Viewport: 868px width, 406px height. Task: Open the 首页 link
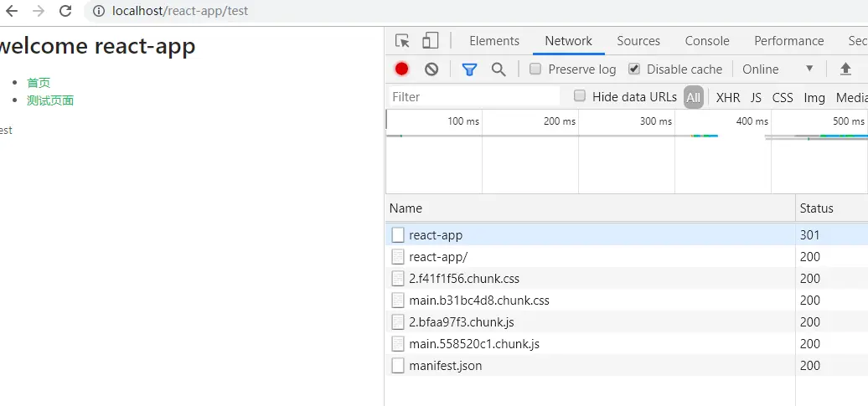pyautogui.click(x=39, y=83)
